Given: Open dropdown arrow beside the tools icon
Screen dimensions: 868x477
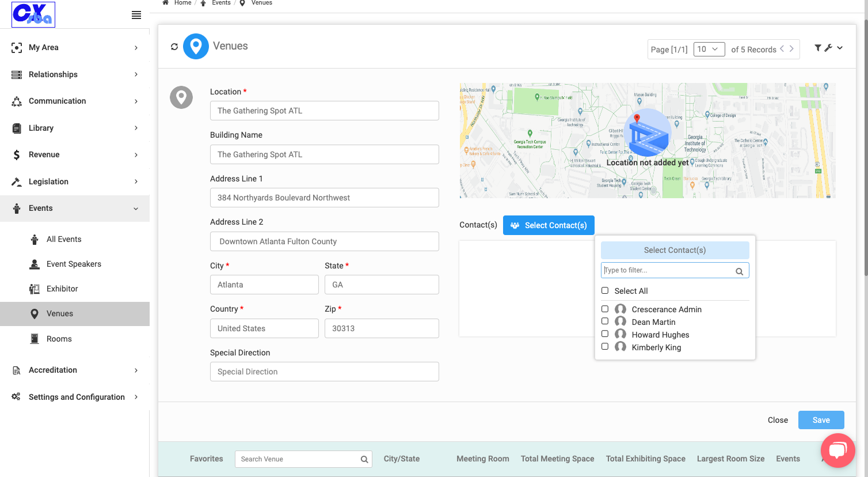Looking at the screenshot, I should 840,48.
